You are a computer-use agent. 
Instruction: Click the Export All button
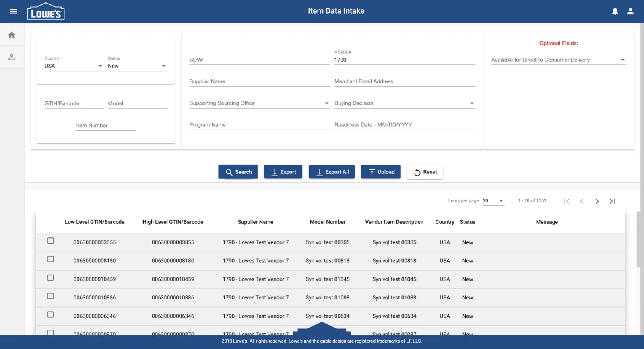coord(332,172)
